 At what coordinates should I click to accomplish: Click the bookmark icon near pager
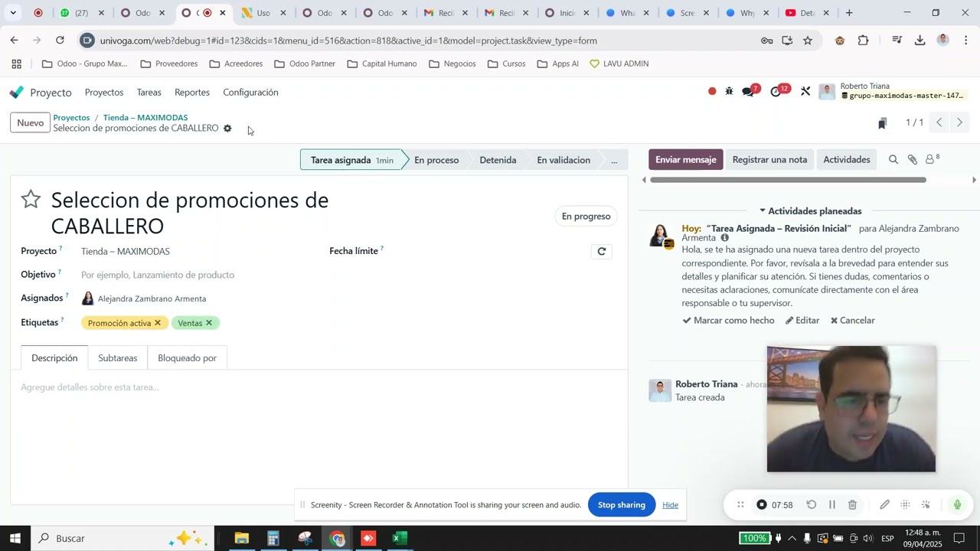pyautogui.click(x=882, y=123)
